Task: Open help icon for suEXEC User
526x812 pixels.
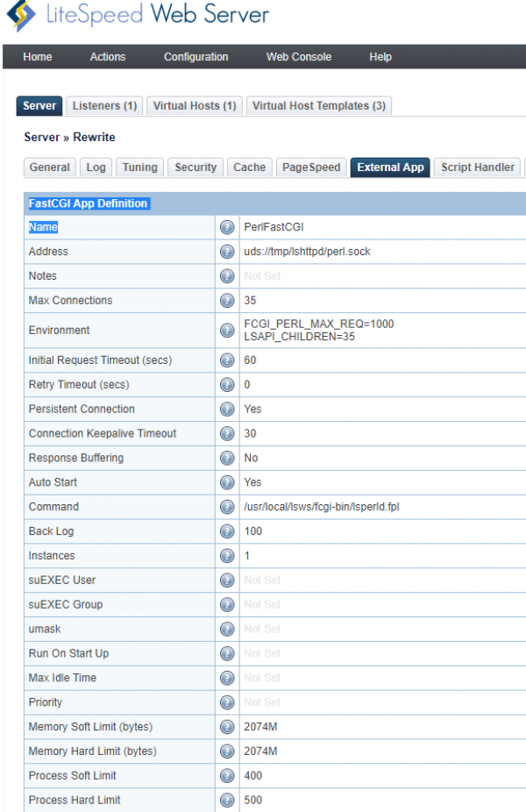Action: [227, 580]
